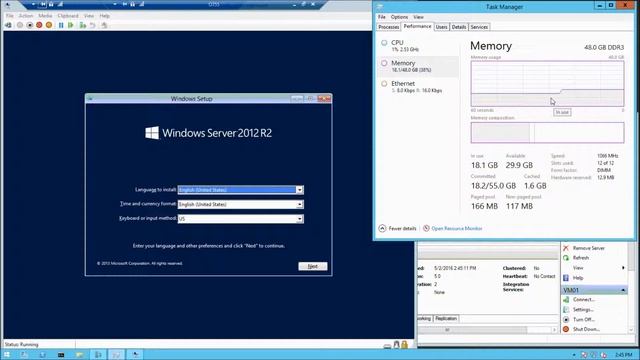
Task: Click Next in Windows Setup
Action: point(313,266)
